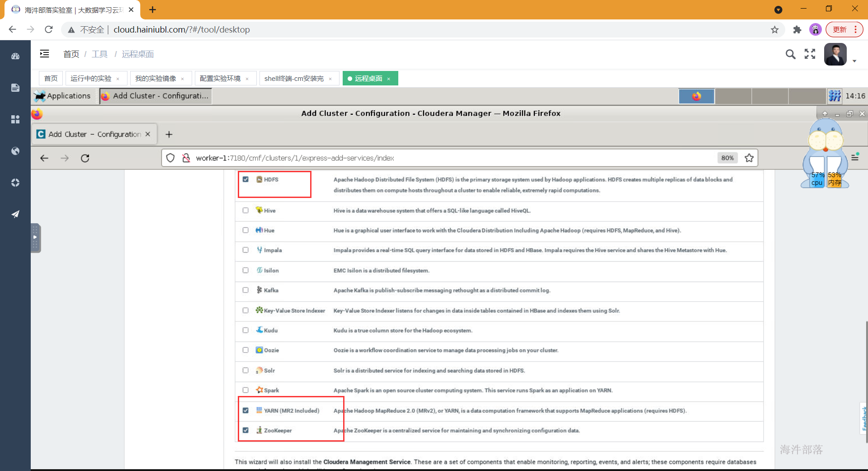
Task: Open a new Firefox tab
Action: click(169, 134)
